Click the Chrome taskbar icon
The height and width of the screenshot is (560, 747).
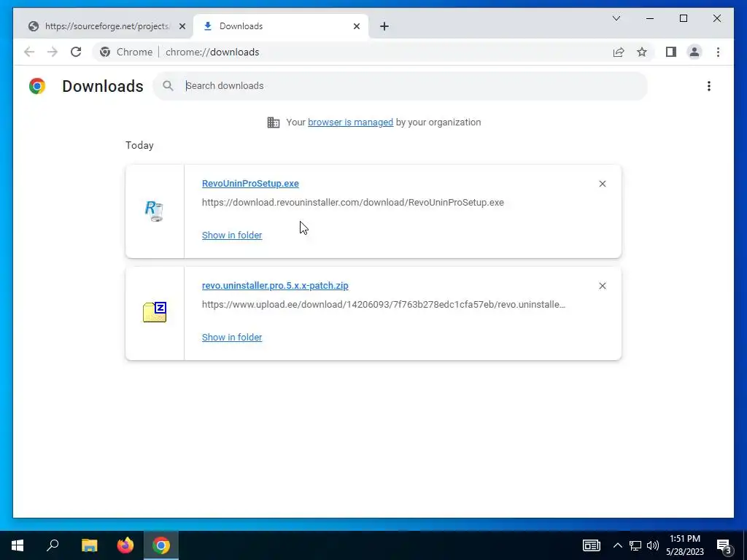click(x=161, y=545)
